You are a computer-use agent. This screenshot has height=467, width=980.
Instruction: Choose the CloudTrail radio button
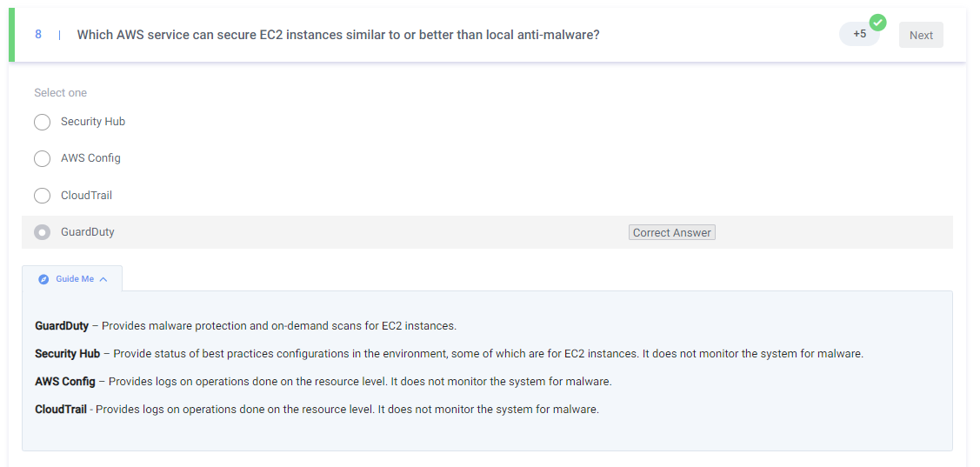(x=42, y=196)
